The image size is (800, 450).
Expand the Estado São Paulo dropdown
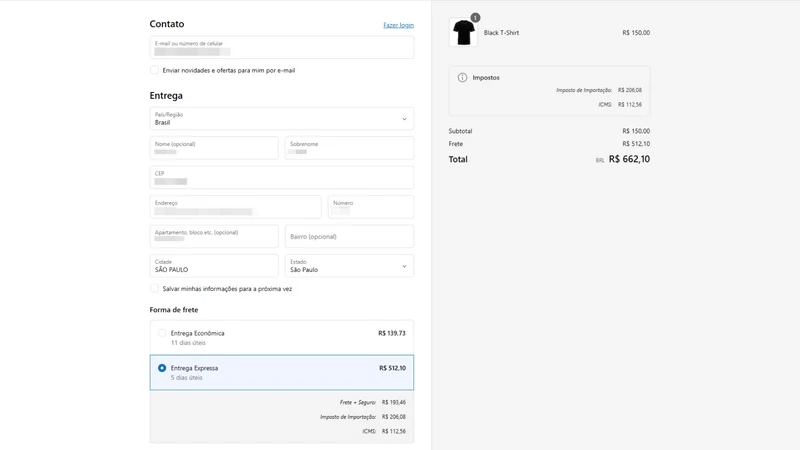[349, 266]
